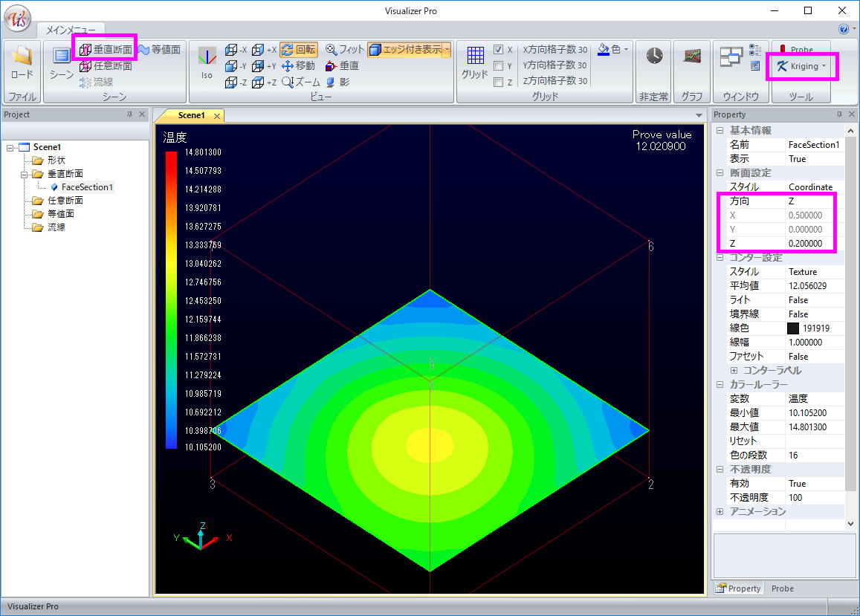Image resolution: width=860 pixels, height=616 pixels.
Task: Switch to the Probe panel tab
Action: (x=782, y=589)
